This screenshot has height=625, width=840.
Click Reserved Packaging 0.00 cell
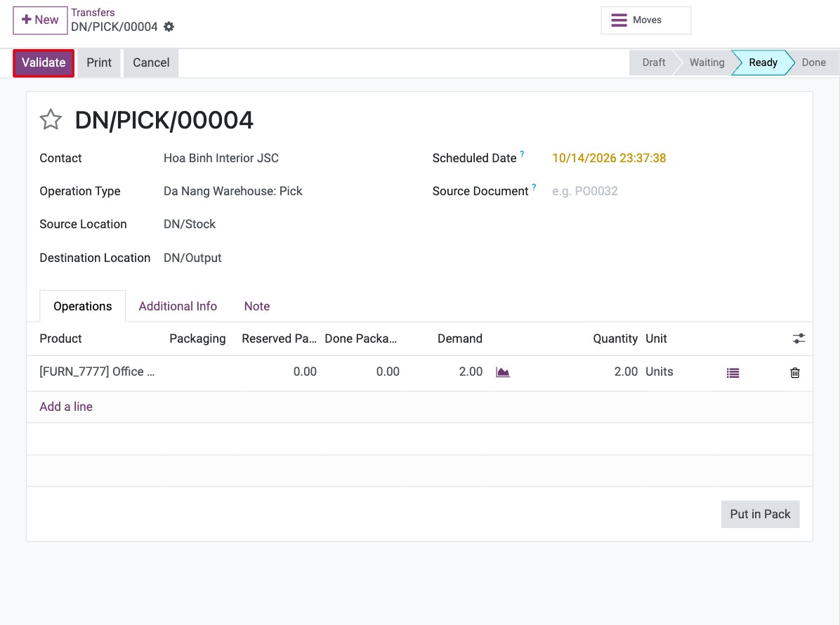pyautogui.click(x=305, y=371)
